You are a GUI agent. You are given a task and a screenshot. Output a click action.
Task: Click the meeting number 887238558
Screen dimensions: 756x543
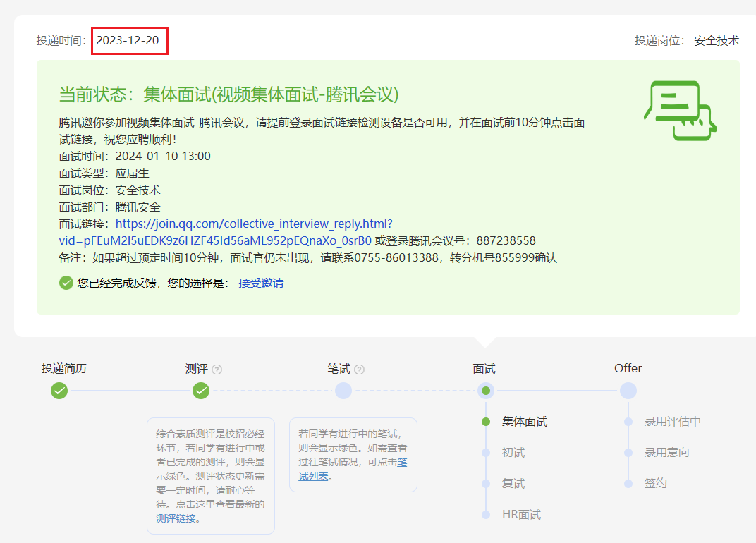pos(506,240)
